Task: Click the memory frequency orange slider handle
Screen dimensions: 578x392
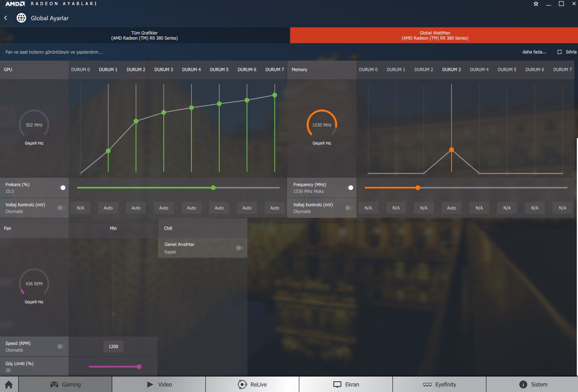Action: pyautogui.click(x=418, y=188)
